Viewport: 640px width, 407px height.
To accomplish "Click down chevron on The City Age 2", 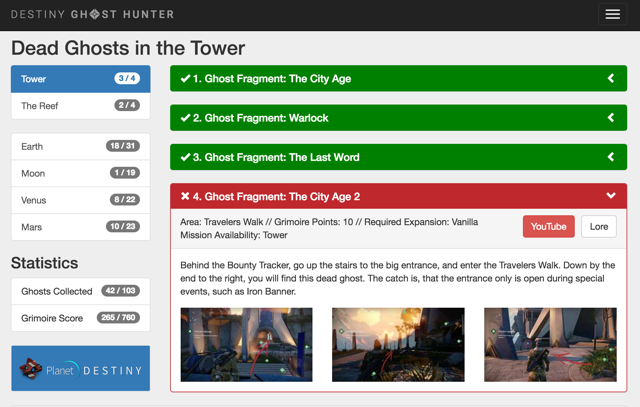I will (611, 196).
